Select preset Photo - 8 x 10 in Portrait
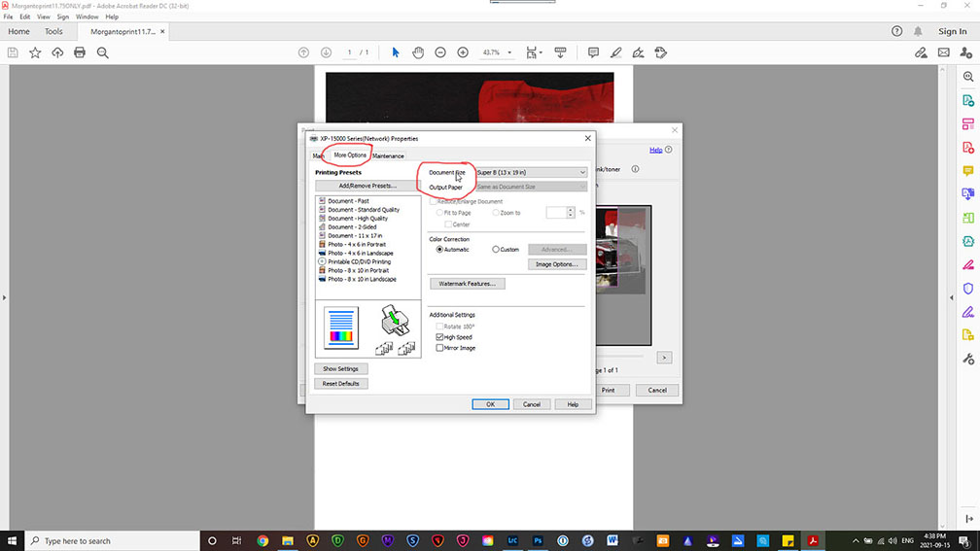Screen dimensions: 980x551 click(358, 270)
